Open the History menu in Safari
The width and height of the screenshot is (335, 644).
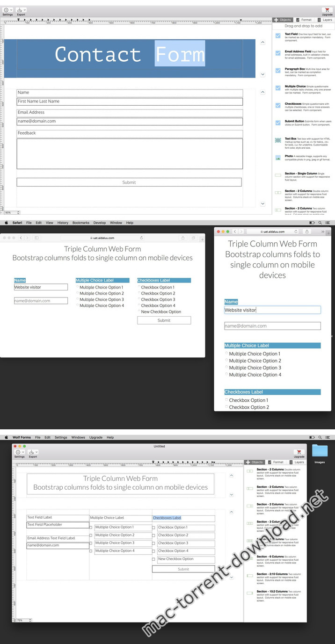click(63, 223)
